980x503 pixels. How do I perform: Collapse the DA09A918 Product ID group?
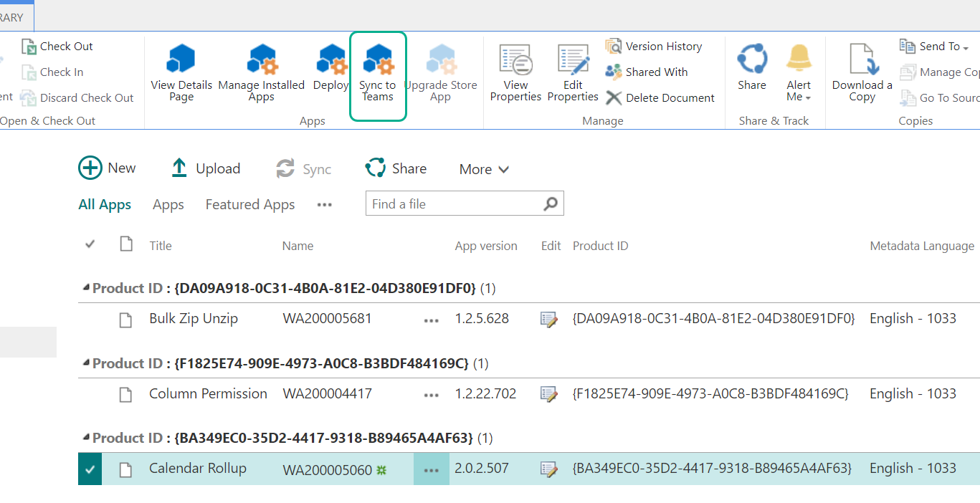click(87, 289)
